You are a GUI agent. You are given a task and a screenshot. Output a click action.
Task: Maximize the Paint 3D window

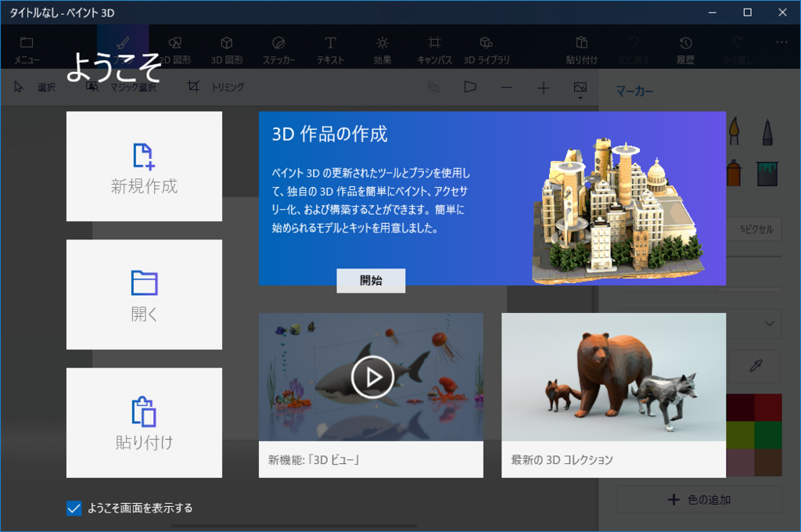click(747, 13)
